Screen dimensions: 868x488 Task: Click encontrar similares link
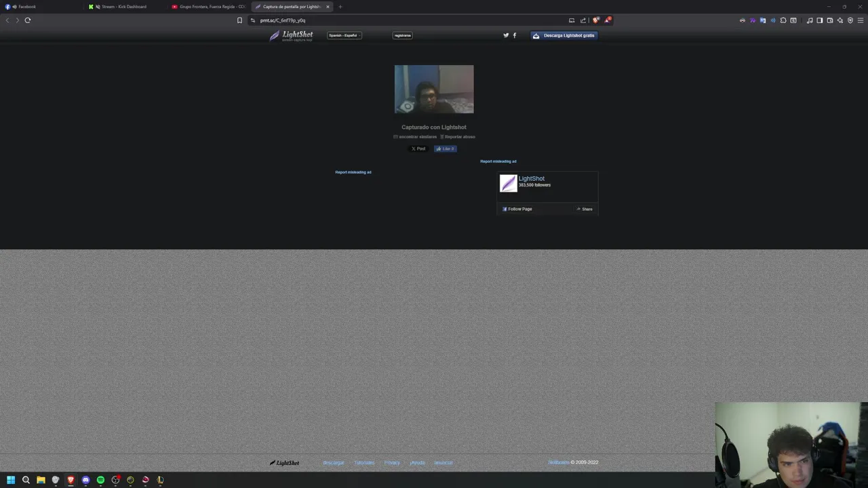coord(416,137)
